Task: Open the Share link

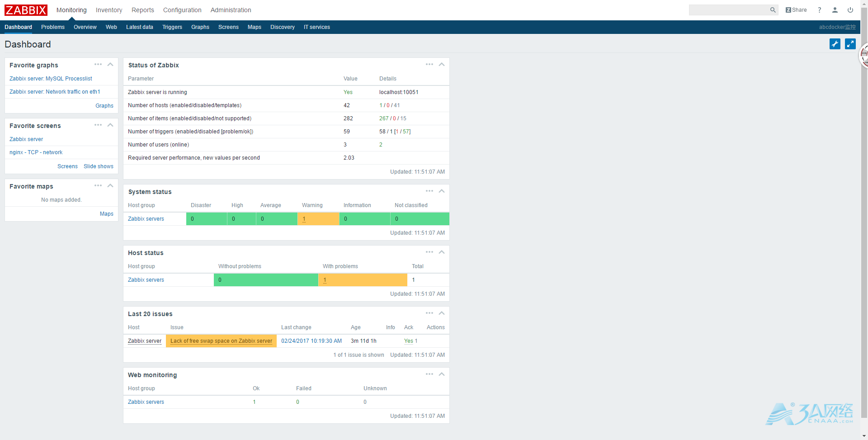Action: (x=796, y=10)
